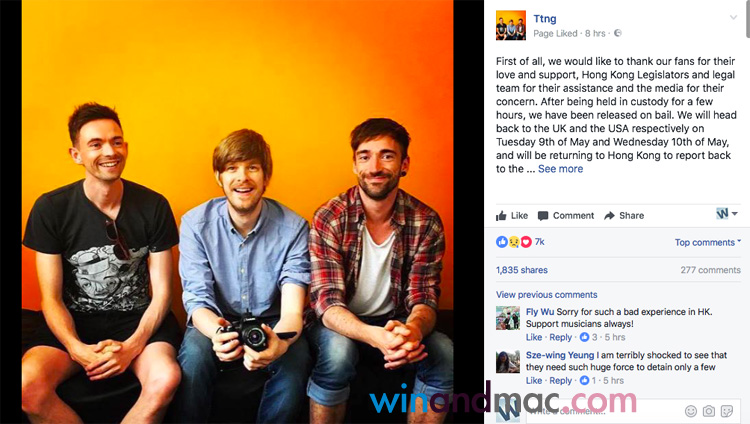Screen dimensions: 750x424
Task: Open the post options chevron in the top corner
Action: (x=733, y=18)
